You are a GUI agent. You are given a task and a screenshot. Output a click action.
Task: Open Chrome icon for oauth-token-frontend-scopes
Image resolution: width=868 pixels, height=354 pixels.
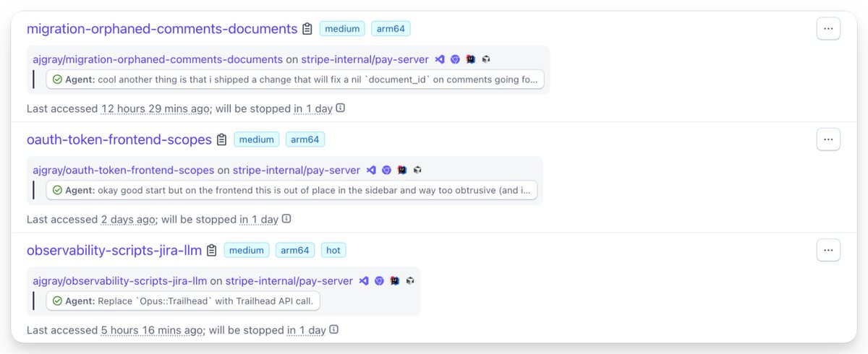(x=386, y=170)
